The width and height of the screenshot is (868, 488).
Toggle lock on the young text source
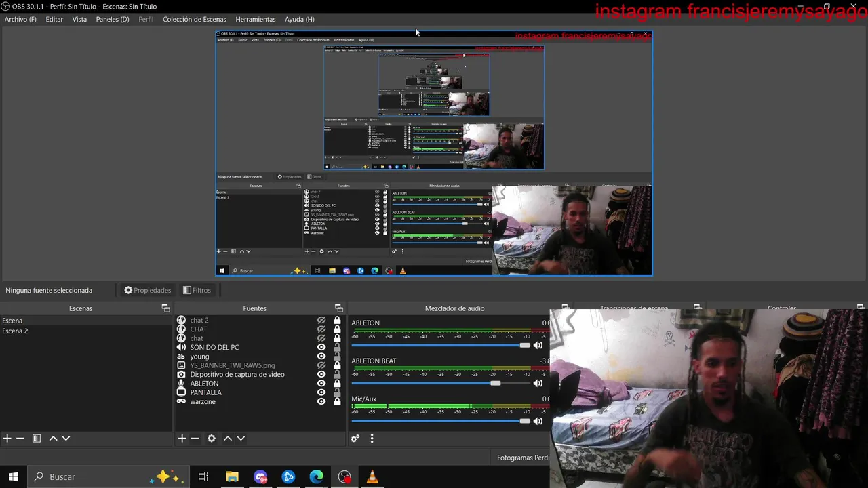point(337,357)
